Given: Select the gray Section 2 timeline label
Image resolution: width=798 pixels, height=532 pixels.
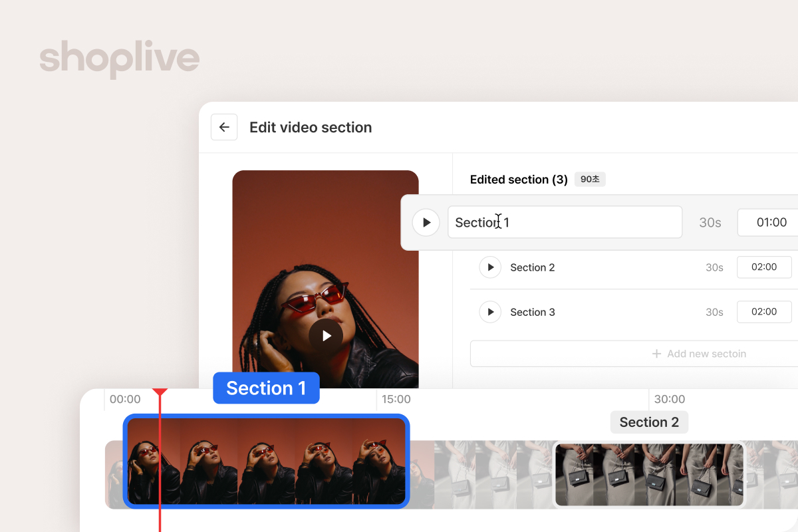Looking at the screenshot, I should click(x=649, y=422).
